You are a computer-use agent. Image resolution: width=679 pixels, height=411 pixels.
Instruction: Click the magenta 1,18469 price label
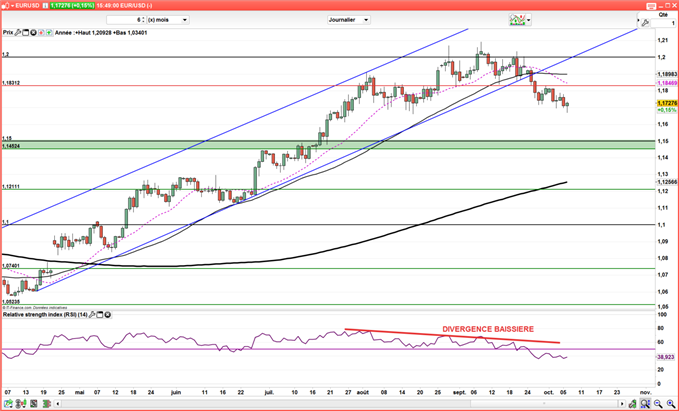tap(667, 83)
